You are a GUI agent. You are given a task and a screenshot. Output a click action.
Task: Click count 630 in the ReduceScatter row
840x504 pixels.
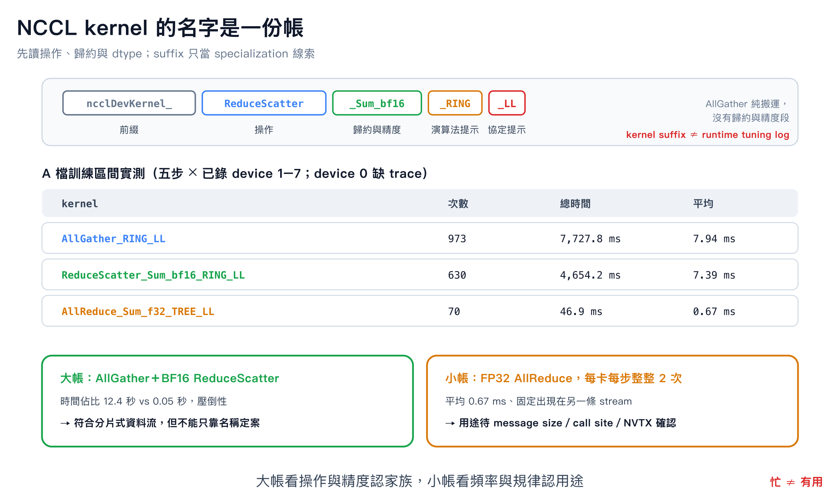pyautogui.click(x=457, y=275)
